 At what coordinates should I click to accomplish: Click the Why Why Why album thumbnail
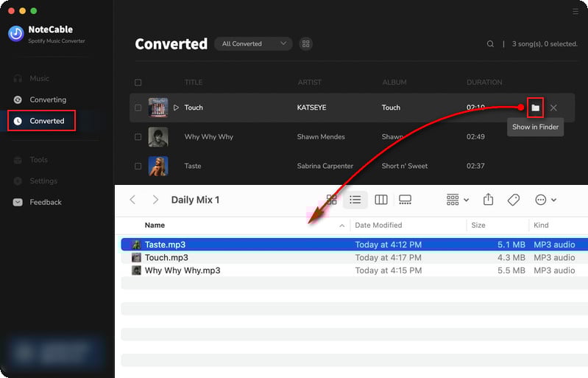click(158, 136)
